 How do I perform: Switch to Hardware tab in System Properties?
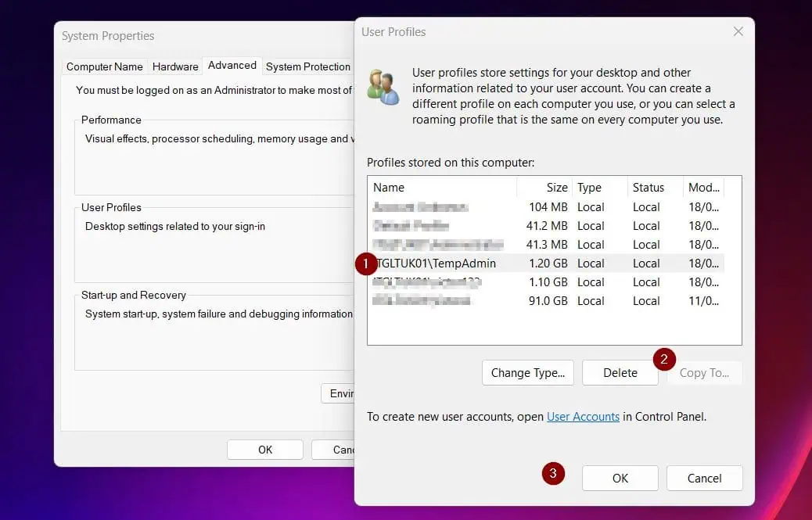tap(175, 66)
